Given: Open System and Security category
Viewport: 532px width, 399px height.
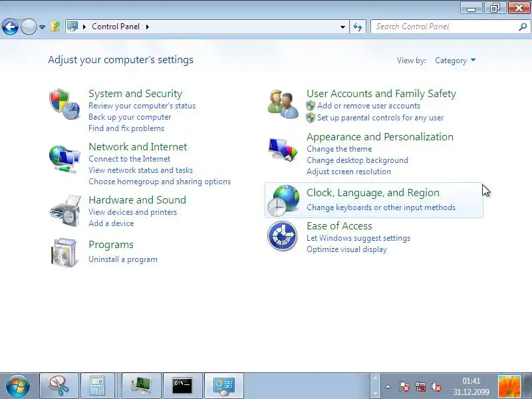Looking at the screenshot, I should tap(136, 93).
